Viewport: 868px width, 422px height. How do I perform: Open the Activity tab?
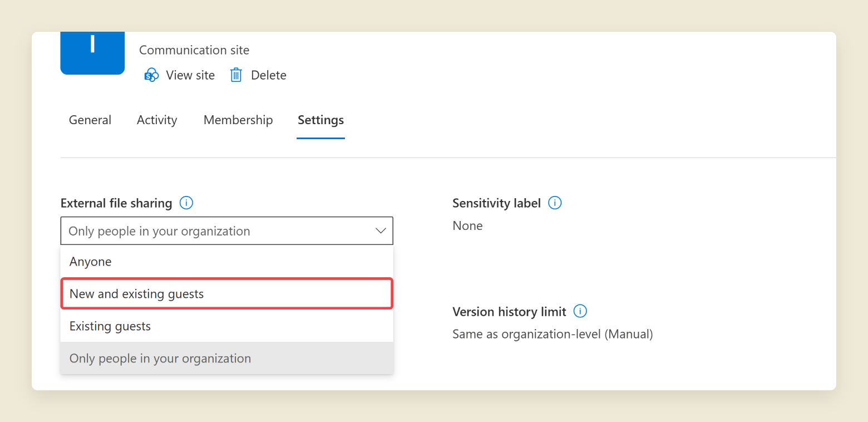[x=157, y=120]
